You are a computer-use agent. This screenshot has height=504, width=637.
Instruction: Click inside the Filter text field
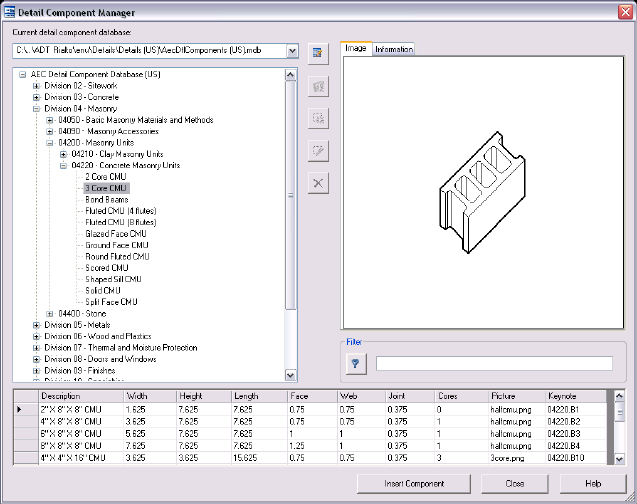494,363
